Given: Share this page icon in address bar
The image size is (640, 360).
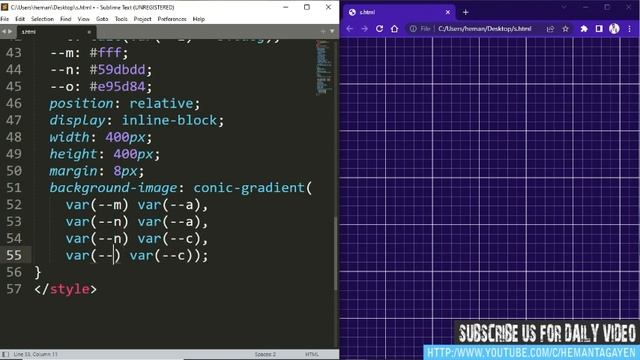Looking at the screenshot, I should click(x=550, y=29).
